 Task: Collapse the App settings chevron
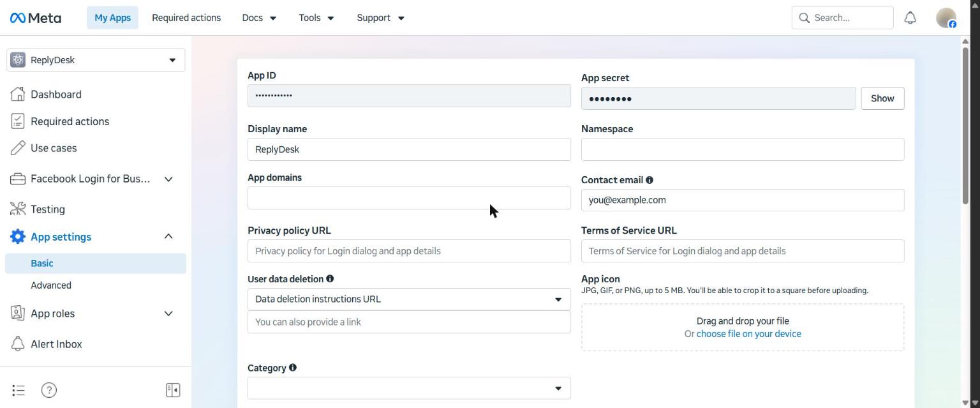tap(168, 237)
